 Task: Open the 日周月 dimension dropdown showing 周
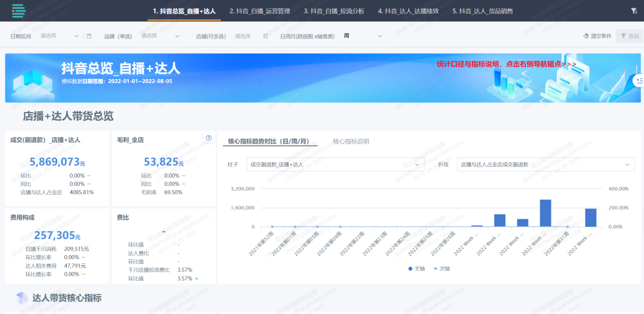tap(364, 36)
